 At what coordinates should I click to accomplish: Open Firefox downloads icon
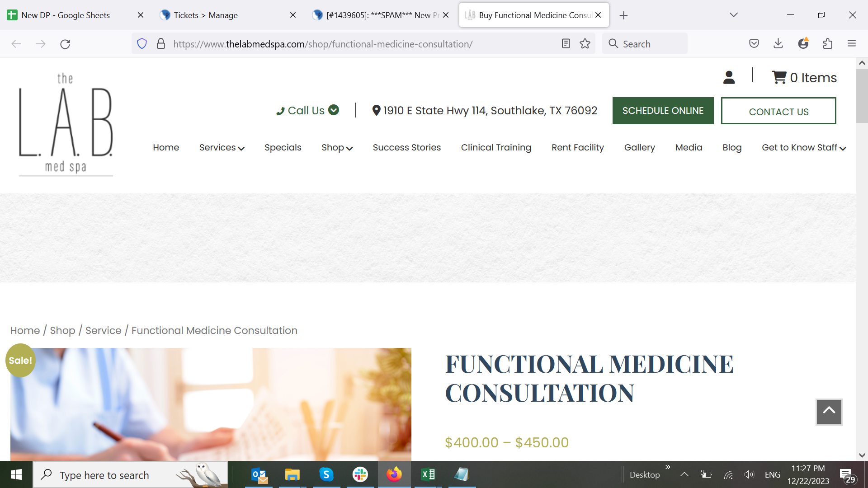[x=778, y=44]
